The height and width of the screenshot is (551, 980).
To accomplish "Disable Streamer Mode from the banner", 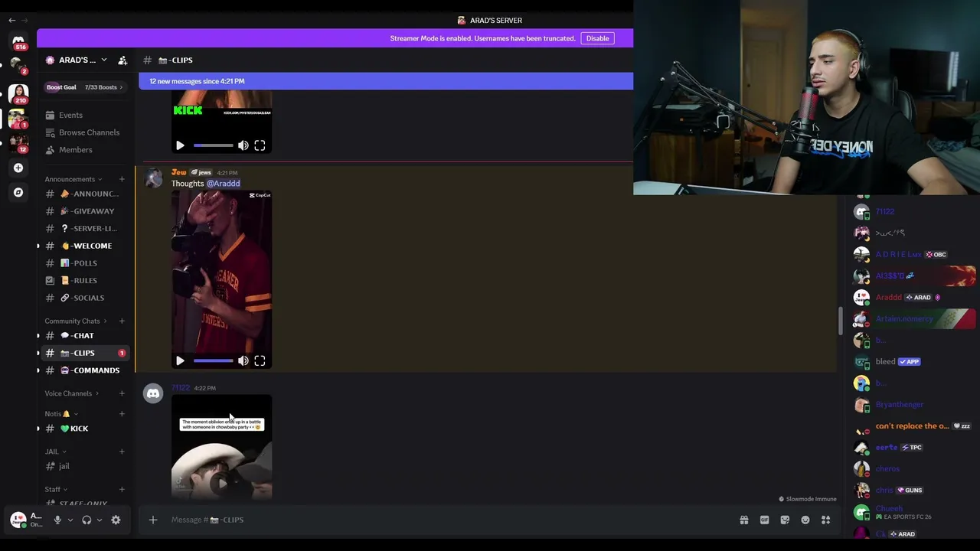I will tap(597, 38).
